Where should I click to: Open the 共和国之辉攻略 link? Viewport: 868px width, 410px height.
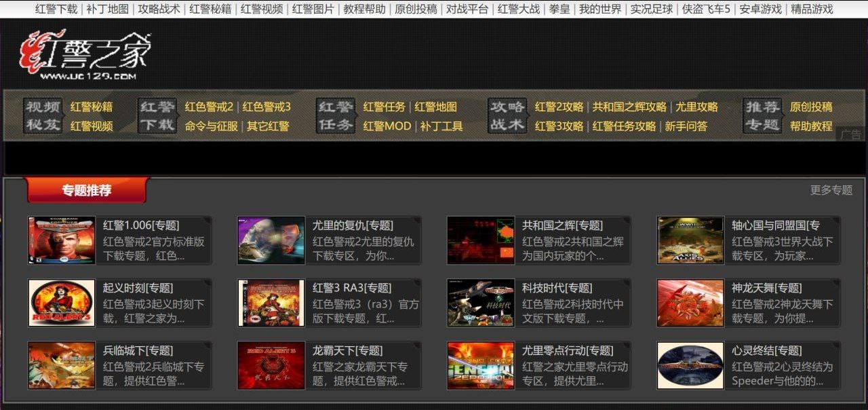(x=629, y=107)
